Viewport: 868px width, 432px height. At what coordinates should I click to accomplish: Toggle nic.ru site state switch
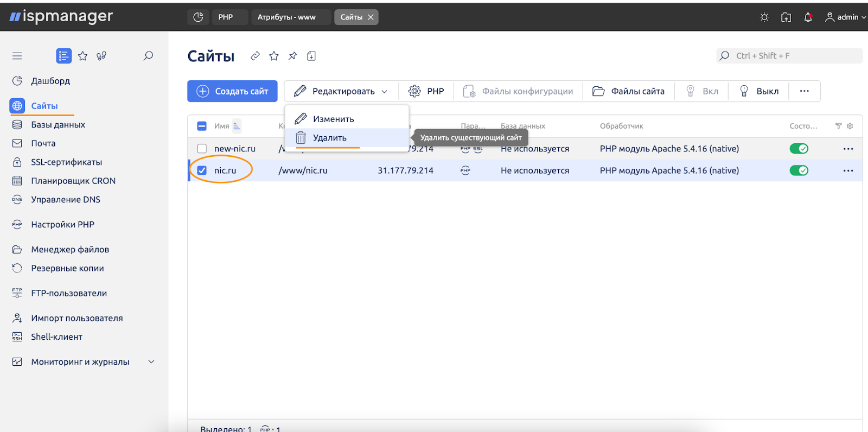point(799,170)
